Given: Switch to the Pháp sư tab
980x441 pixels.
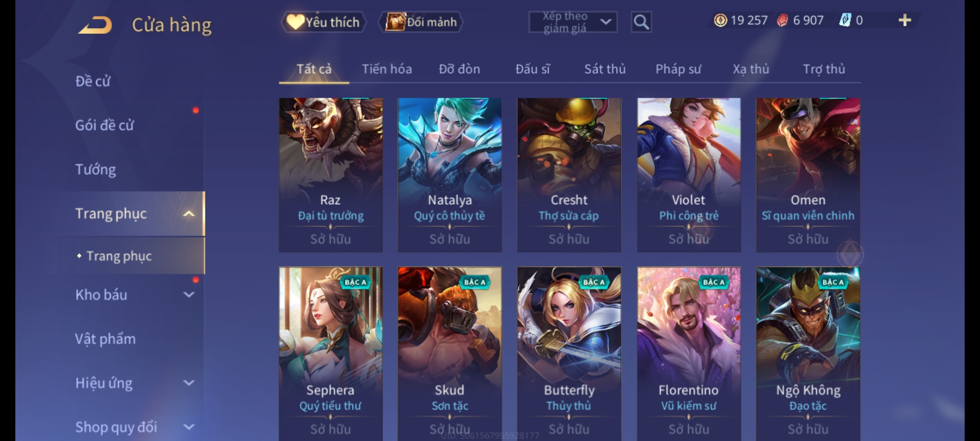Looking at the screenshot, I should pos(678,69).
